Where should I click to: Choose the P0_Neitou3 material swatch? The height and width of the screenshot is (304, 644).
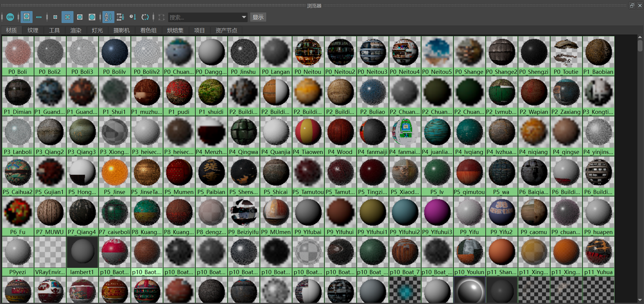click(x=373, y=56)
